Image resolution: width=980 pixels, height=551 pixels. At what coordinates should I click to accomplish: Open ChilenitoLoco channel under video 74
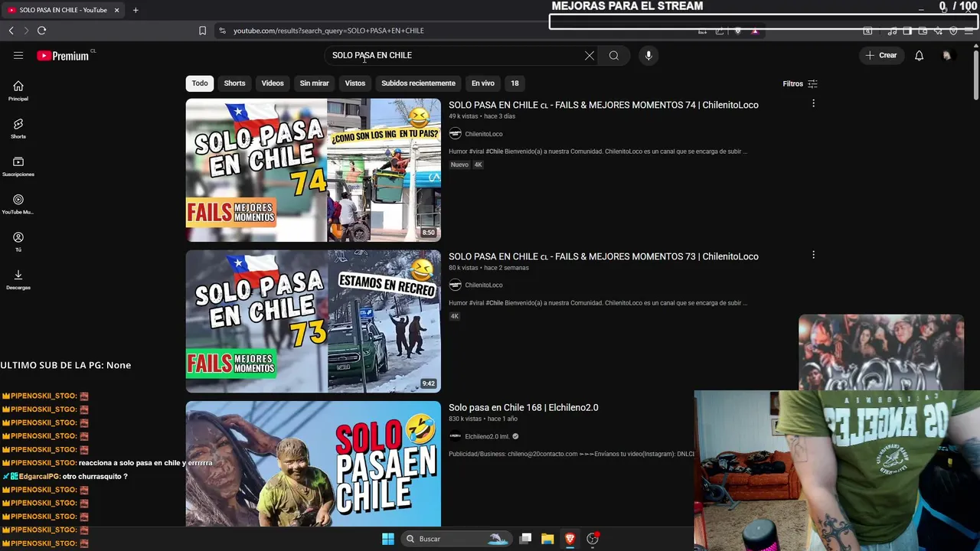484,134
